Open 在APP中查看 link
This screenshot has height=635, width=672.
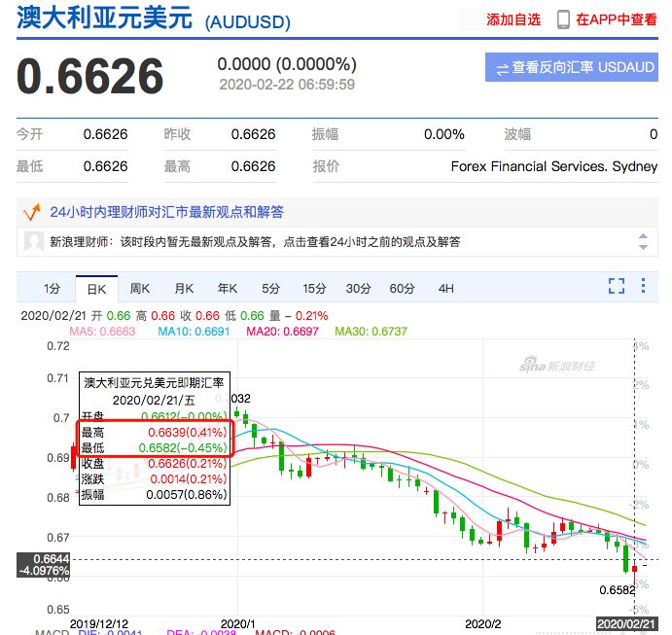616,19
